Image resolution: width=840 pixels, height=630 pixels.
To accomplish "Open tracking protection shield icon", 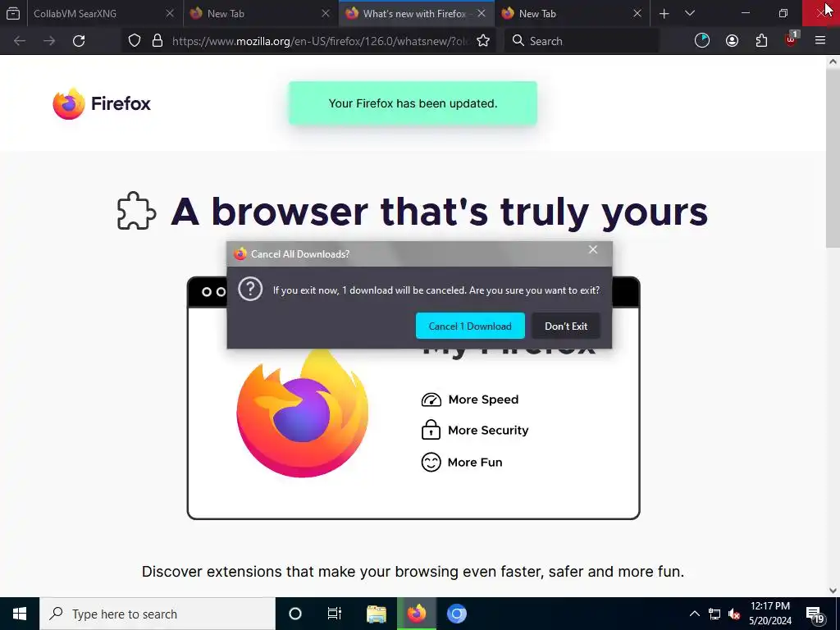I will tap(135, 41).
